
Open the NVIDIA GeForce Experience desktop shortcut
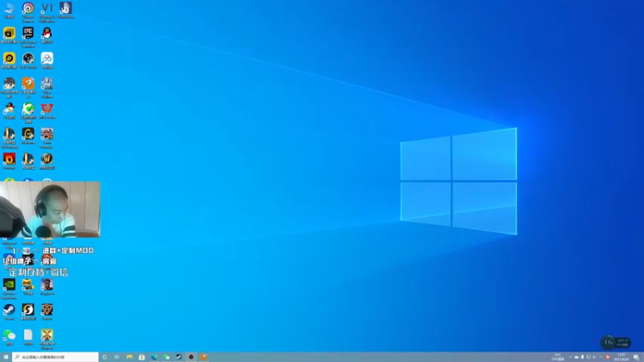click(9, 289)
